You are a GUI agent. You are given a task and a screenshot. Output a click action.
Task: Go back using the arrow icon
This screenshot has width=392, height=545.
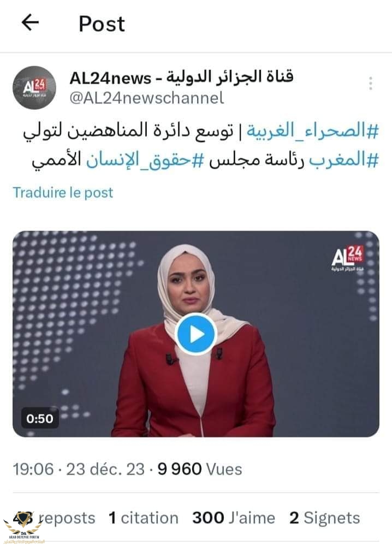(30, 22)
